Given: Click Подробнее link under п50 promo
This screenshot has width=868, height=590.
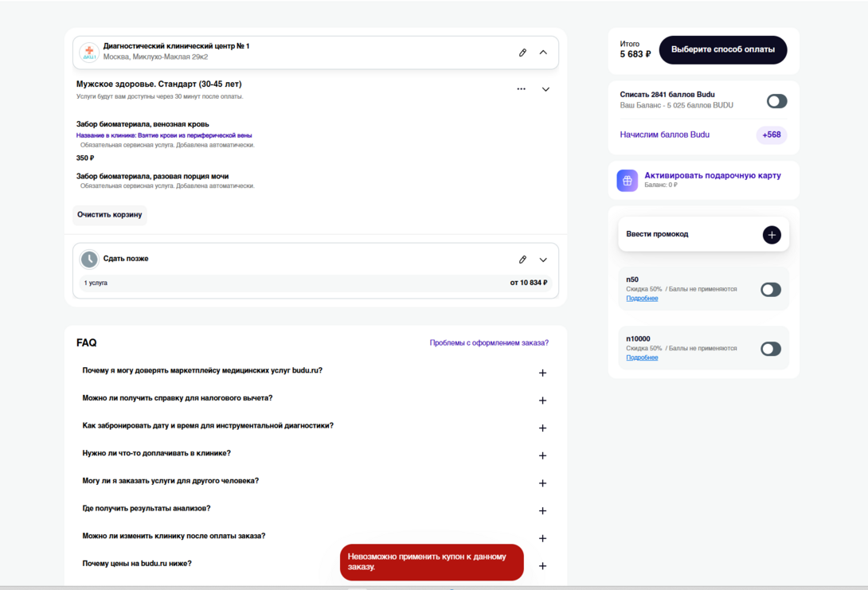Looking at the screenshot, I should (642, 299).
